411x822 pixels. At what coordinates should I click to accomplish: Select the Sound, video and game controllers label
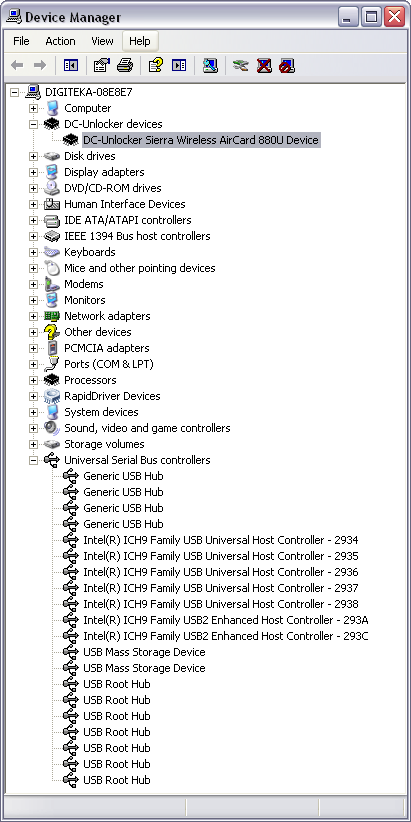coord(147,428)
